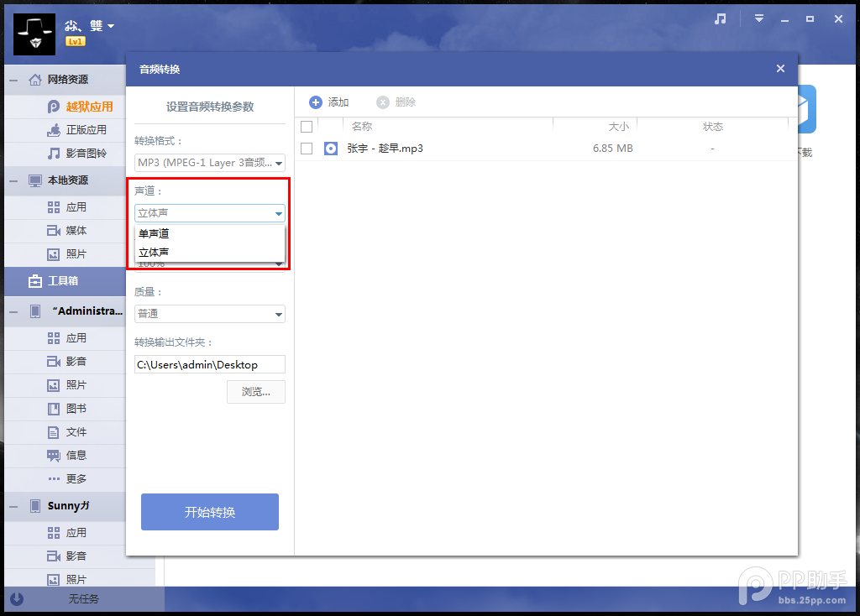
Task: Open 影音图铃 in the sidebar
Action: pyautogui.click(x=87, y=154)
